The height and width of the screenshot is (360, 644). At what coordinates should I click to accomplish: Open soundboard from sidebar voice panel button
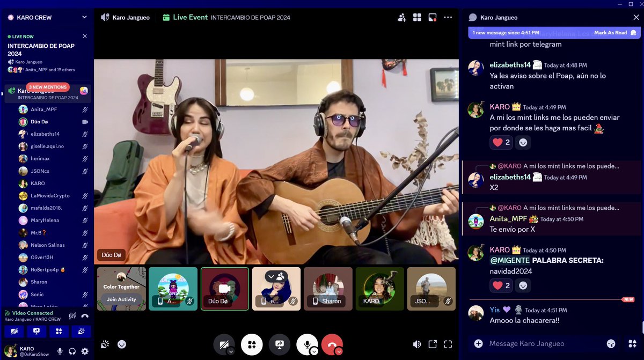[81, 332]
